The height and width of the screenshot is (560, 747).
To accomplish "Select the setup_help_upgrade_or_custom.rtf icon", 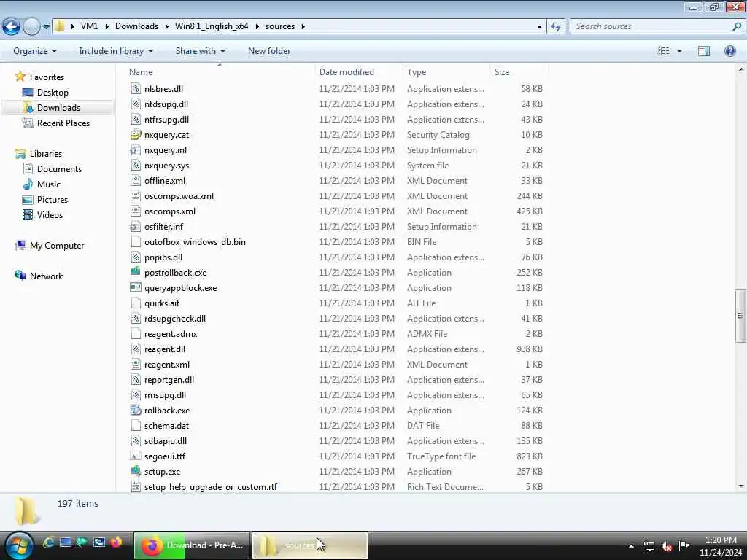I will point(136,486).
